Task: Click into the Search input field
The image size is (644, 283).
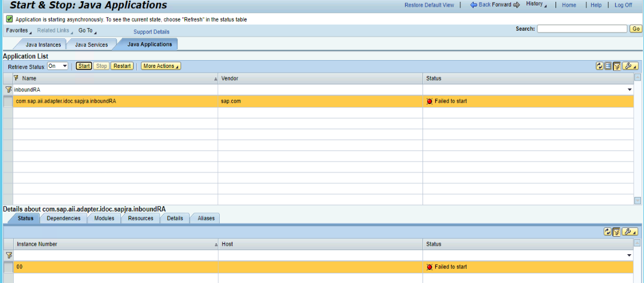Action: (x=582, y=29)
